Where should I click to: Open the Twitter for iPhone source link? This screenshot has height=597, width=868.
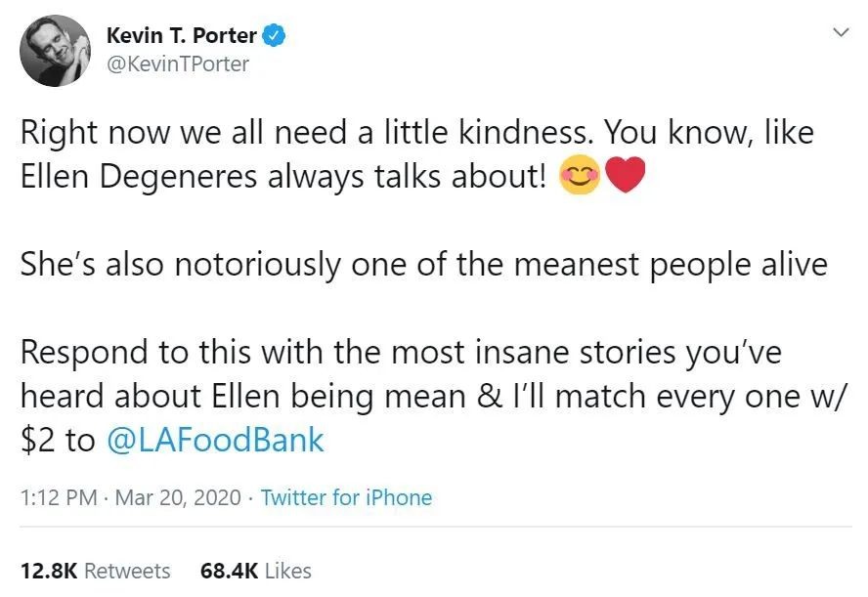(346, 497)
